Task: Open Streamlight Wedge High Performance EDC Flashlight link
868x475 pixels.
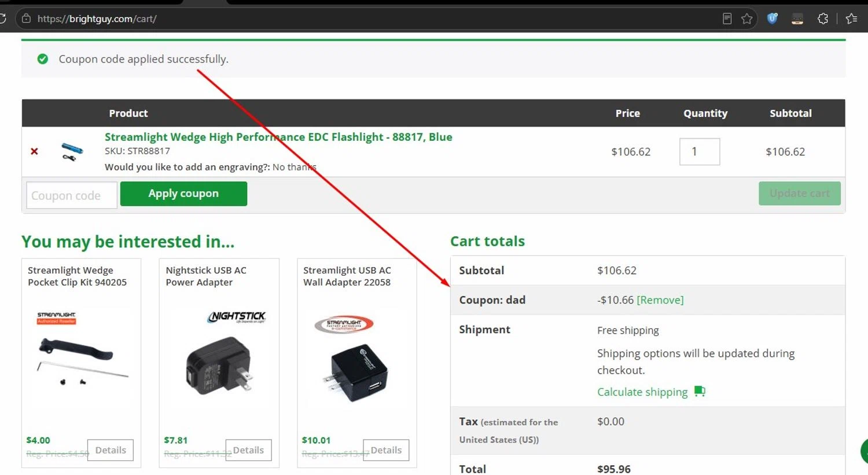Action: (278, 137)
